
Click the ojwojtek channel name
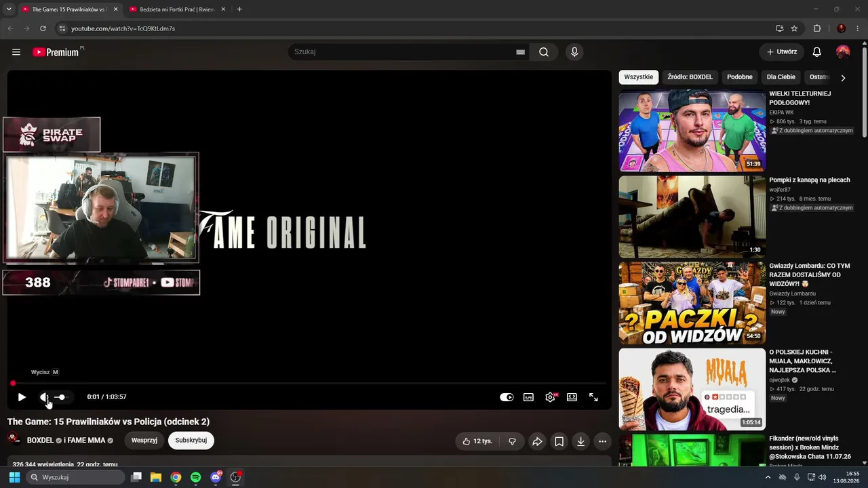780,380
